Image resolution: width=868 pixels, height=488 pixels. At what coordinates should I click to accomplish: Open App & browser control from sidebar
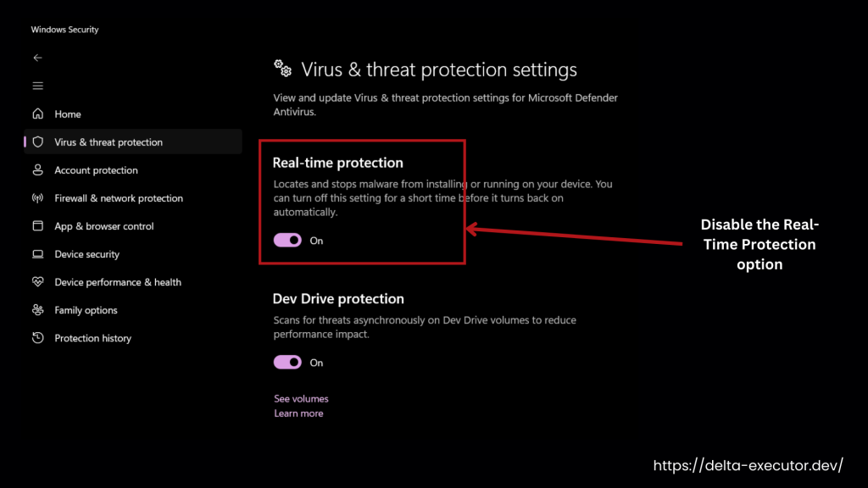tap(38, 225)
